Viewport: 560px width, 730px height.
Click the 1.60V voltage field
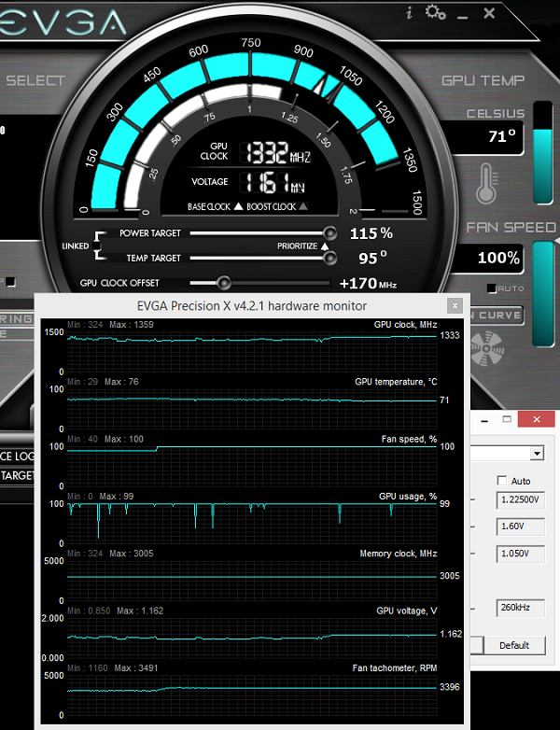pyautogui.click(x=520, y=526)
